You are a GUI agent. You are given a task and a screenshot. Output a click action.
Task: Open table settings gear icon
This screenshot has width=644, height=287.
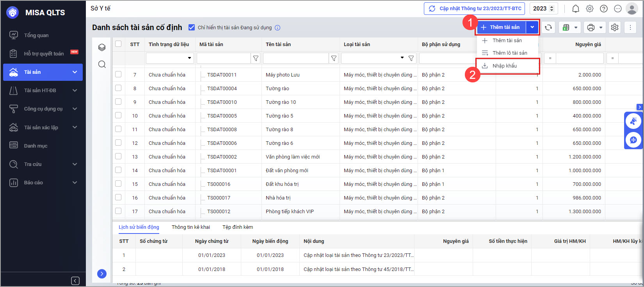tap(615, 27)
